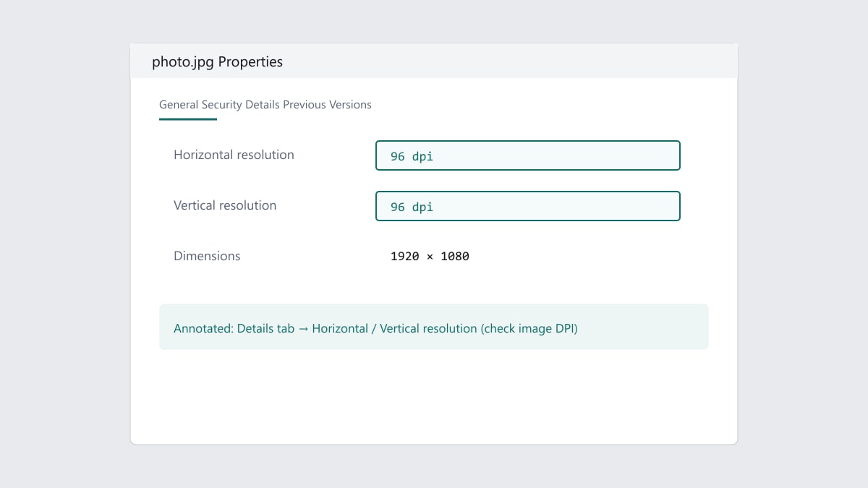Click the Annotated Details tab note text
The height and width of the screenshot is (488, 868).
point(375,328)
